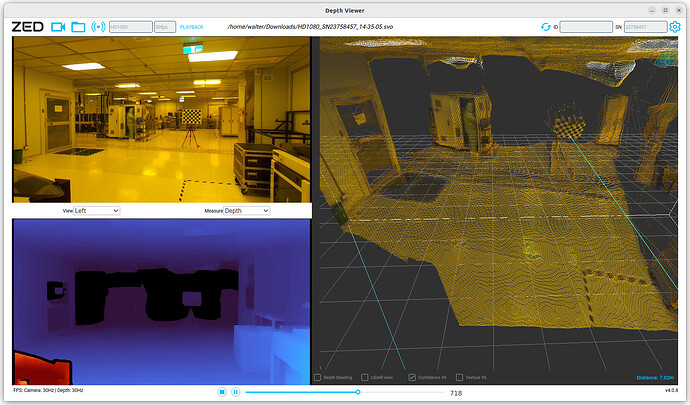Click the serial number SN field

pos(644,27)
